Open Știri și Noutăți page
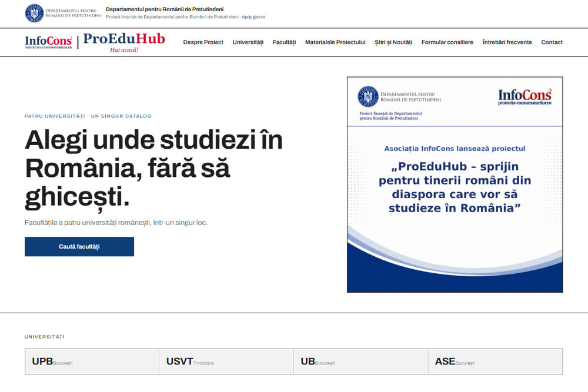 pos(393,42)
